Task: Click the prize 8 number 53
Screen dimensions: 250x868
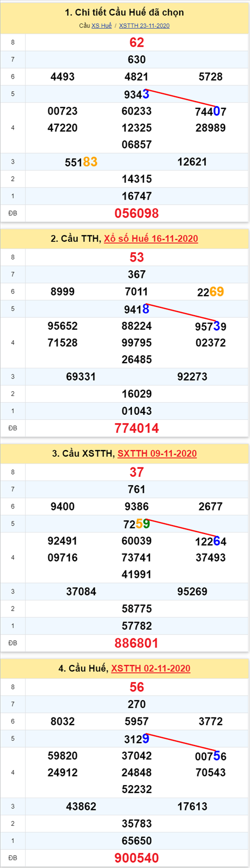Action: click(136, 257)
